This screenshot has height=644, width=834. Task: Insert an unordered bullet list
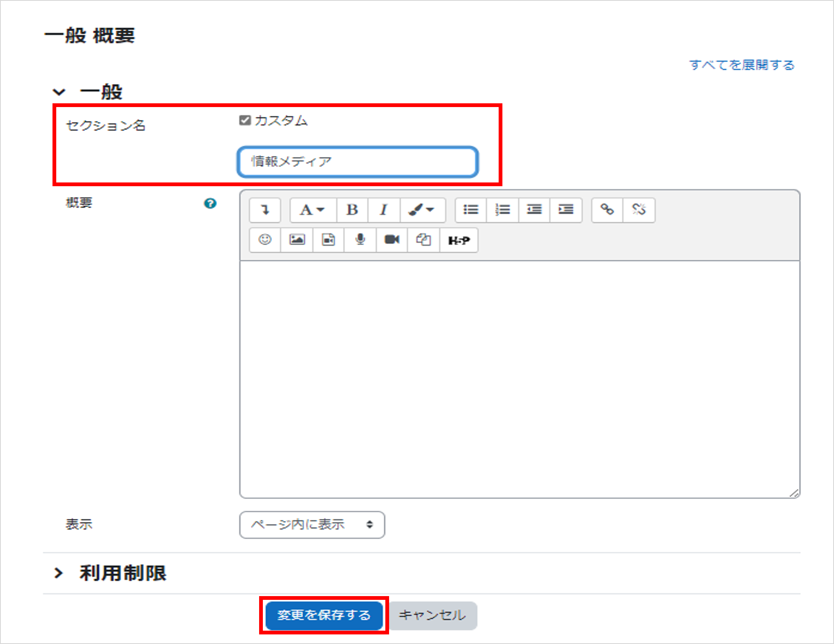coord(471,210)
